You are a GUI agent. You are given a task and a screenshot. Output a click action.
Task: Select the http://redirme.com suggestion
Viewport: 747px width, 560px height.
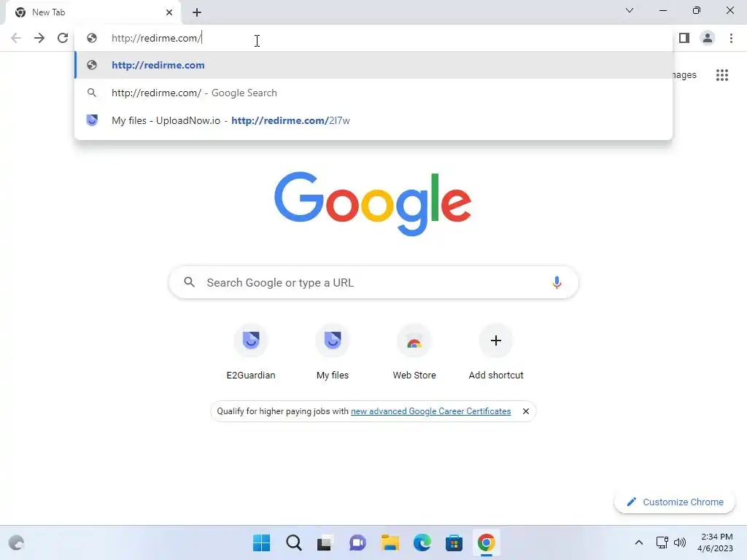pos(373,65)
